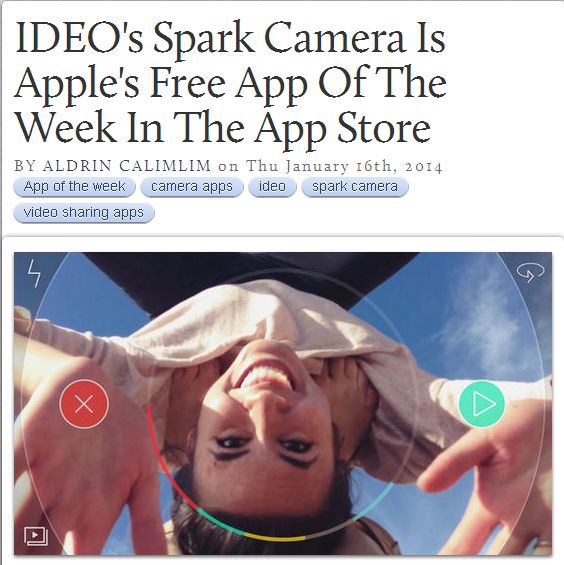Image resolution: width=564 pixels, height=565 pixels.
Task: Select the 'camera apps' tag
Action: pyautogui.click(x=192, y=187)
